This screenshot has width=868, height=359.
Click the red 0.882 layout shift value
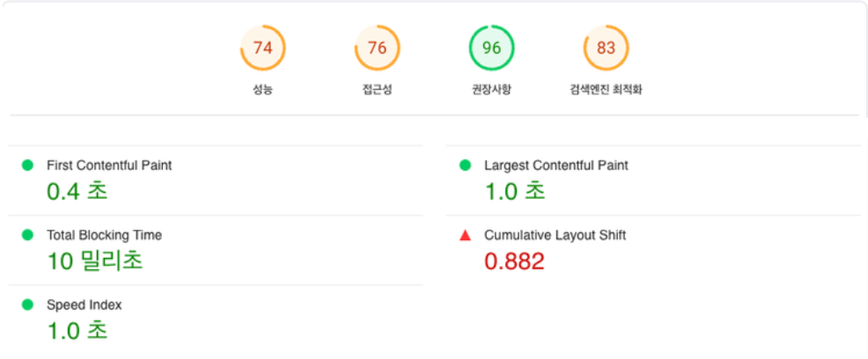pos(515,261)
